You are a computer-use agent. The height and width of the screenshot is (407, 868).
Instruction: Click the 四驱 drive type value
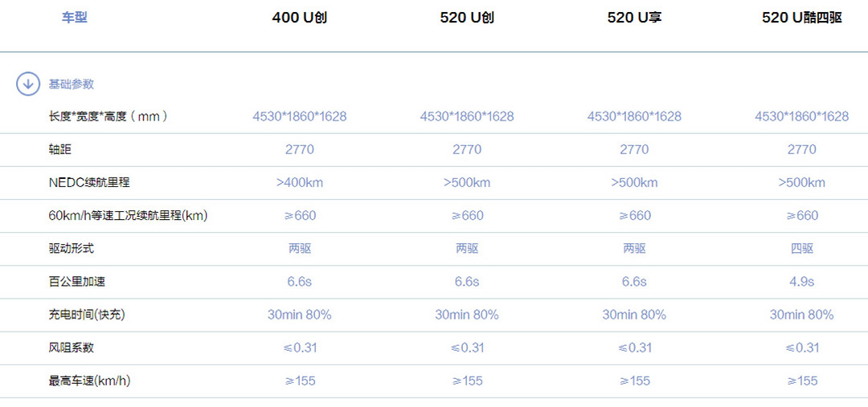(x=801, y=248)
